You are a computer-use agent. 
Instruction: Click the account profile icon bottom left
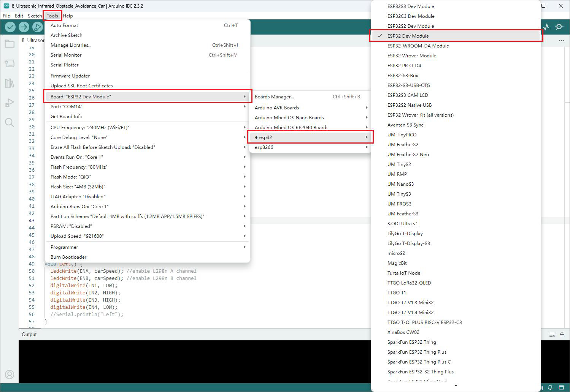[10, 375]
